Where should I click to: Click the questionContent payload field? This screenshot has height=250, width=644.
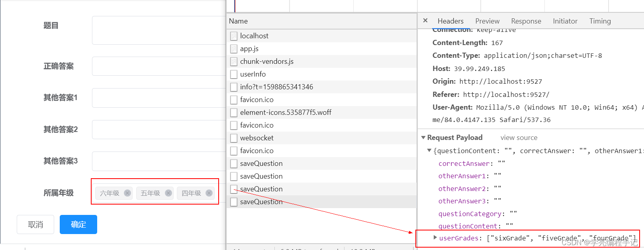point(476,226)
